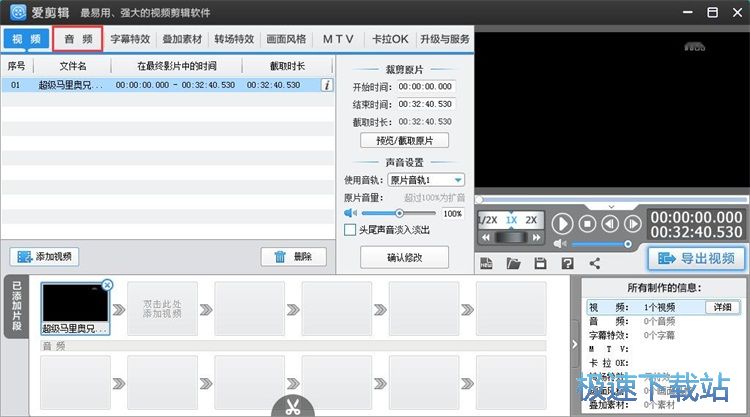
Task: Select the video row 超级马里奥兄
Action: (x=167, y=85)
